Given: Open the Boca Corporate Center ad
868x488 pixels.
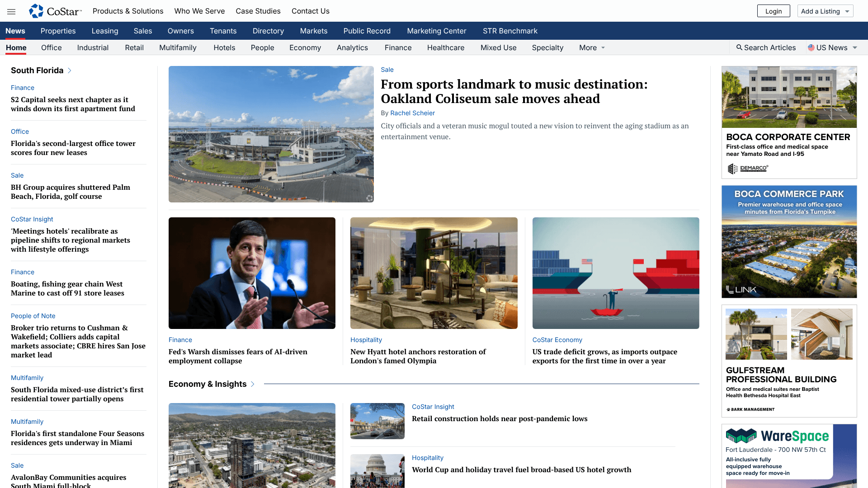Looking at the screenshot, I should (789, 122).
